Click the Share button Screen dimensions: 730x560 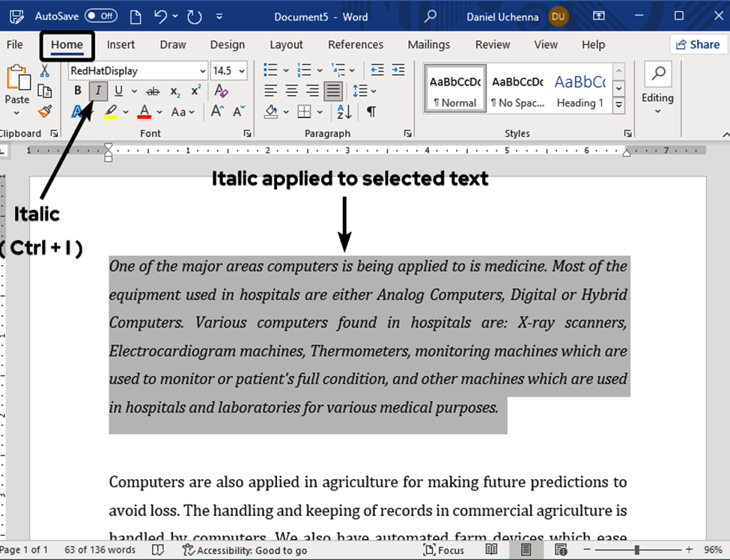click(x=698, y=45)
